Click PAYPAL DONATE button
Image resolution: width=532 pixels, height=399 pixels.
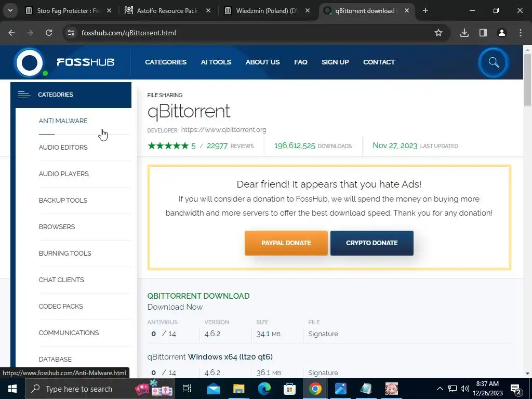[286, 243]
